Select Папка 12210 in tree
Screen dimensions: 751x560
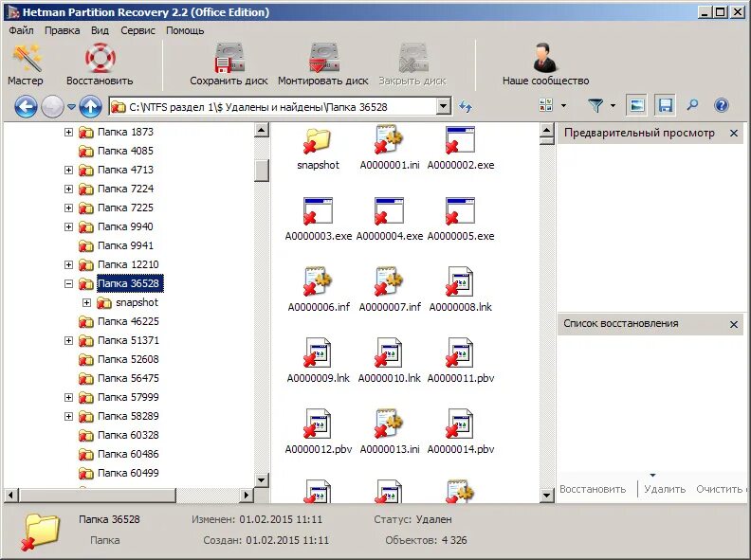[128, 264]
